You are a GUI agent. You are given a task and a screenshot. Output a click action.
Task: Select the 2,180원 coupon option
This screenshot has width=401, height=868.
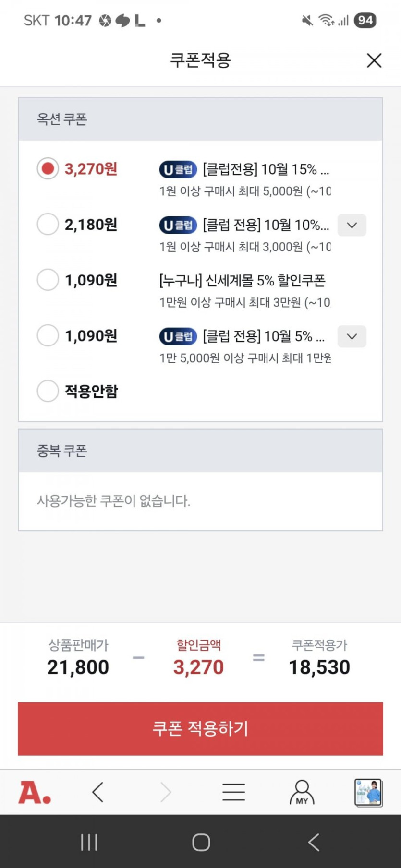click(x=48, y=225)
